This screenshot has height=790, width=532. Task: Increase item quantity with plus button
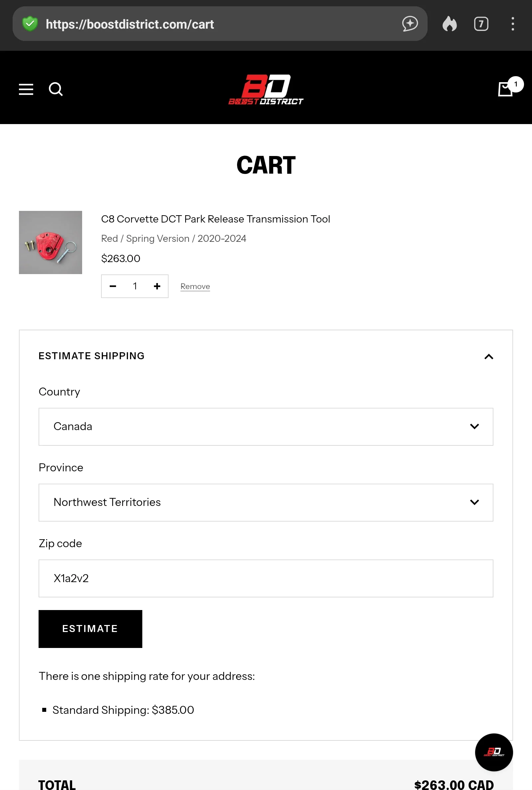point(157,286)
